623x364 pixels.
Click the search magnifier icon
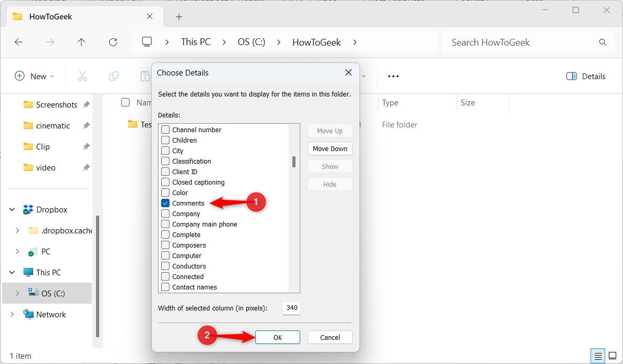click(x=603, y=42)
